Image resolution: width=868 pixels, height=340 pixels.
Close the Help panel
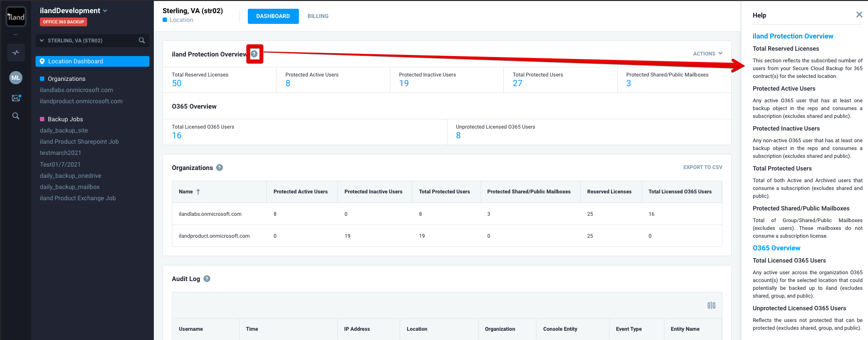click(x=859, y=15)
